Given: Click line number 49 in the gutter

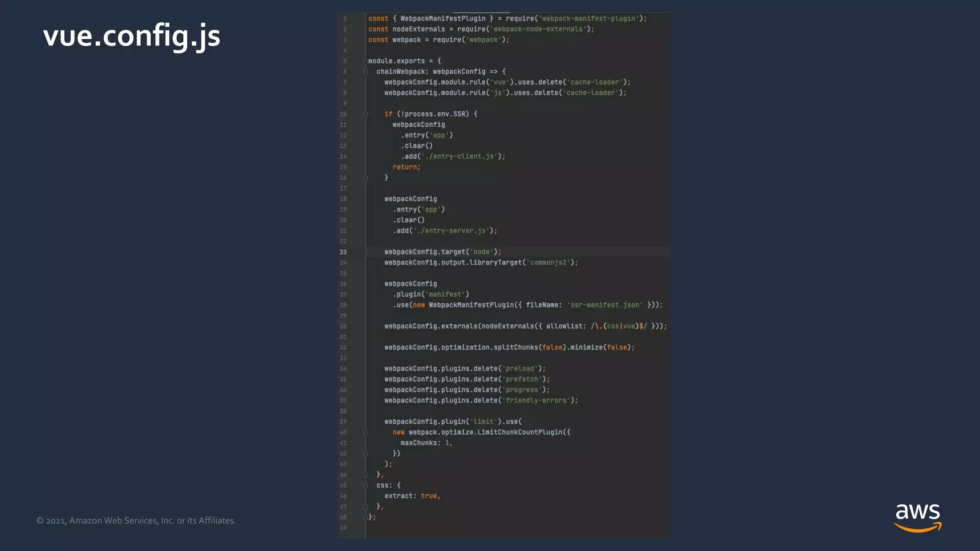Looking at the screenshot, I should [x=343, y=528].
